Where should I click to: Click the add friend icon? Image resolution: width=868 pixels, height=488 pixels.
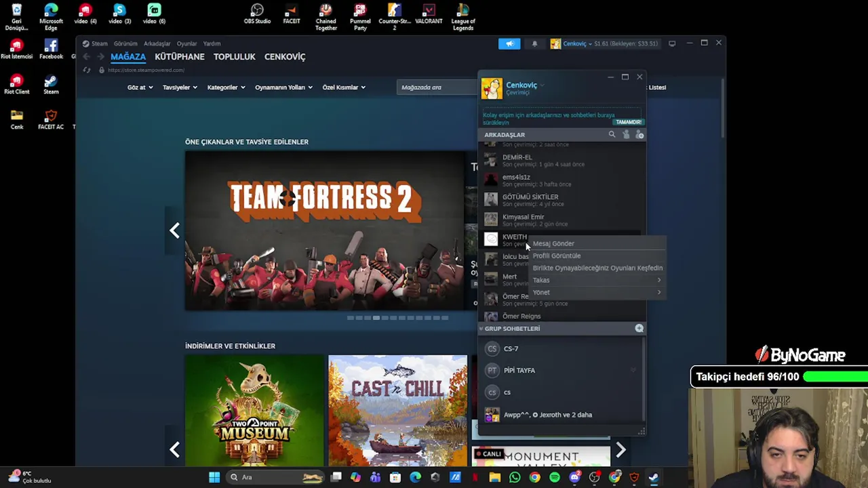coord(639,135)
